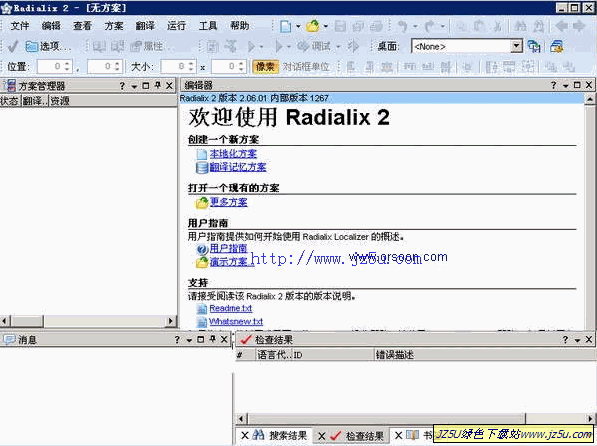
Task: Click the 语言代.. column header
Action: click(x=274, y=355)
